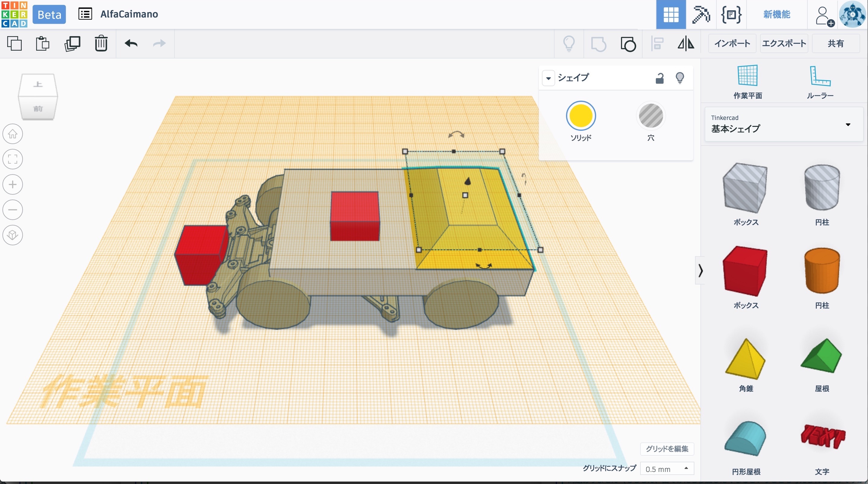Collapse the shape inspector panel arrow

pos(548,79)
